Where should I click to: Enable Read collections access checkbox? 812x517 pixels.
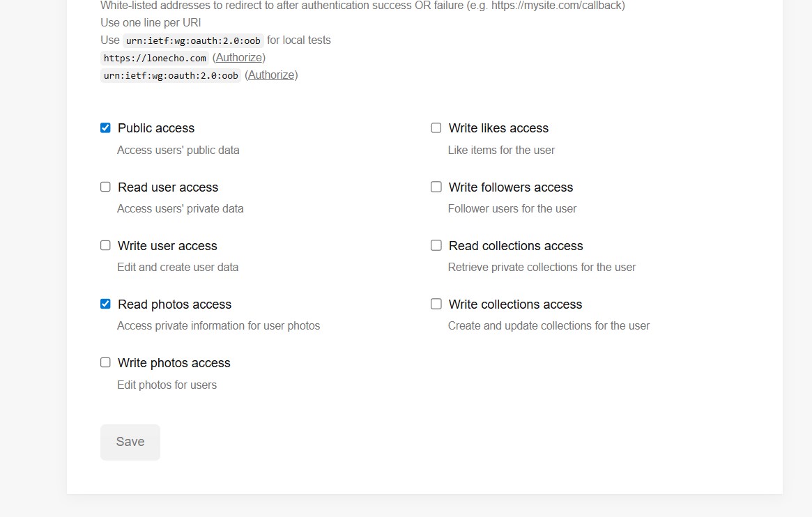coord(436,245)
